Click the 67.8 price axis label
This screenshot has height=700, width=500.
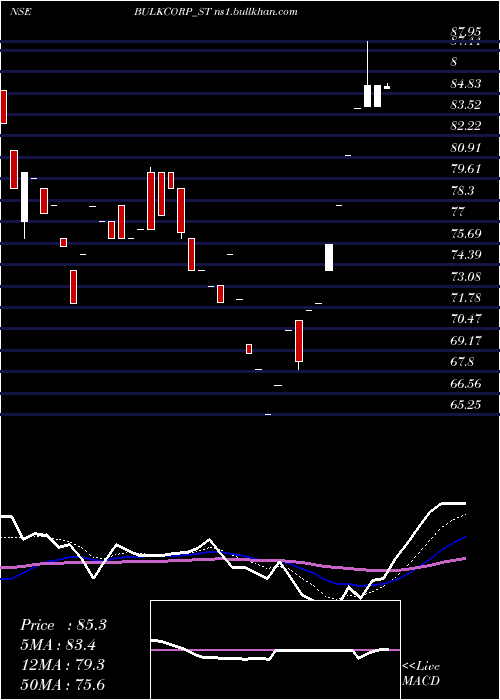click(463, 362)
